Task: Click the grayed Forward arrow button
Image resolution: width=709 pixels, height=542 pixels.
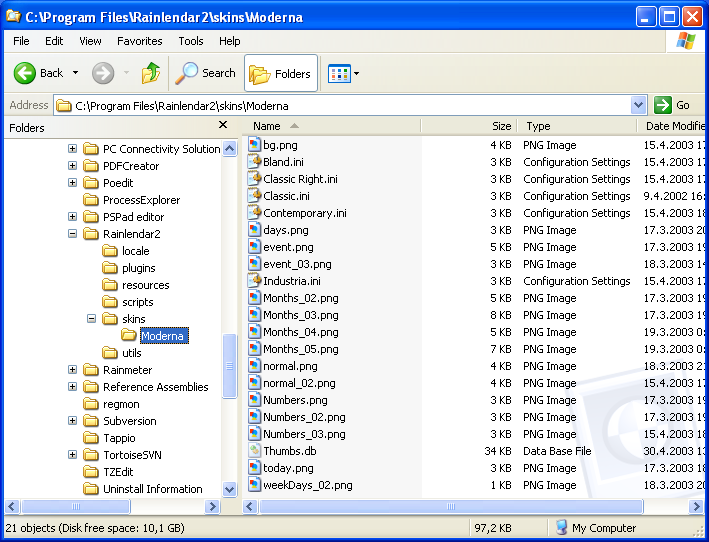Action: [103, 73]
